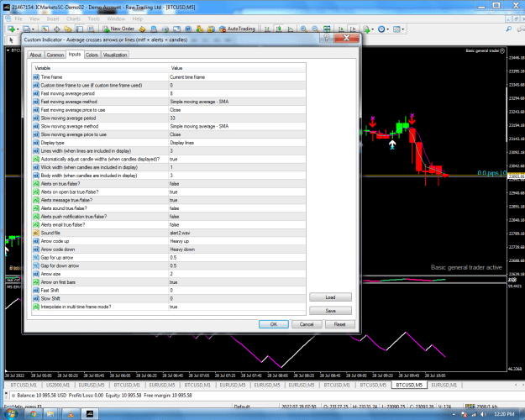
Task: Toggle 'Alerts on true/false?' value false
Action: (237, 184)
